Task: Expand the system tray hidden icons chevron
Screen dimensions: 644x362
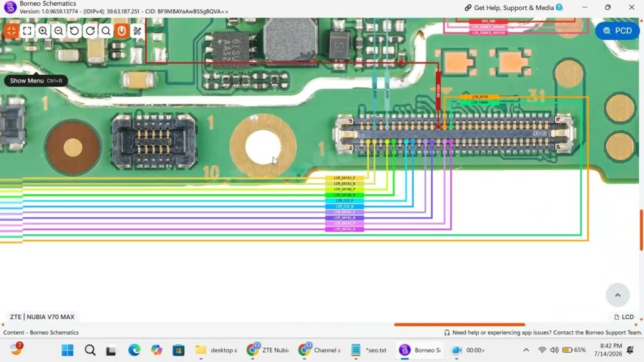Action: pos(526,350)
